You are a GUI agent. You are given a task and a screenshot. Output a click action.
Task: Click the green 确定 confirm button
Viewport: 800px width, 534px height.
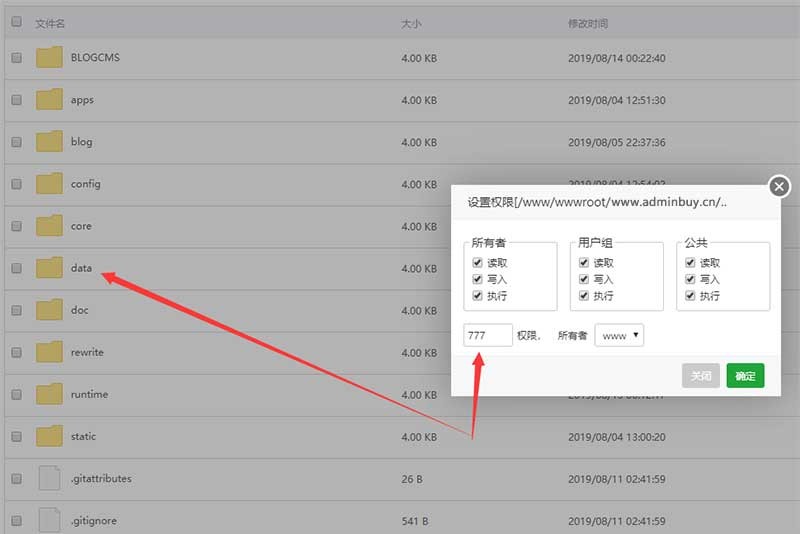745,376
